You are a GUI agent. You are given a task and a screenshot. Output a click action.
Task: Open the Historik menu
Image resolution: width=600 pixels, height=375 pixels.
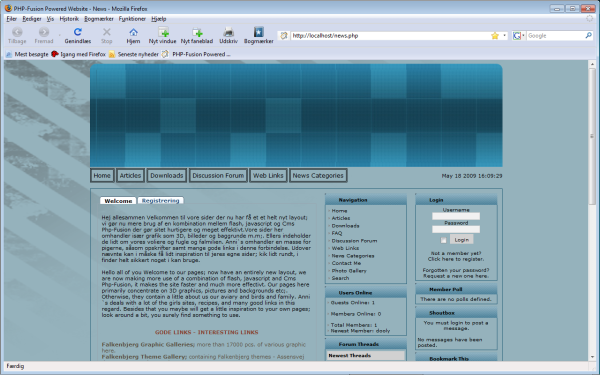pyautogui.click(x=69, y=19)
